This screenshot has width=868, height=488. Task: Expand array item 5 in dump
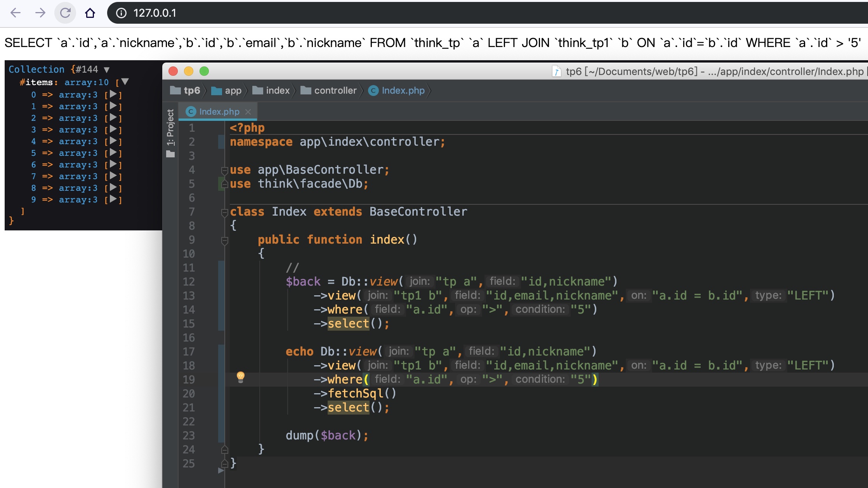point(113,152)
